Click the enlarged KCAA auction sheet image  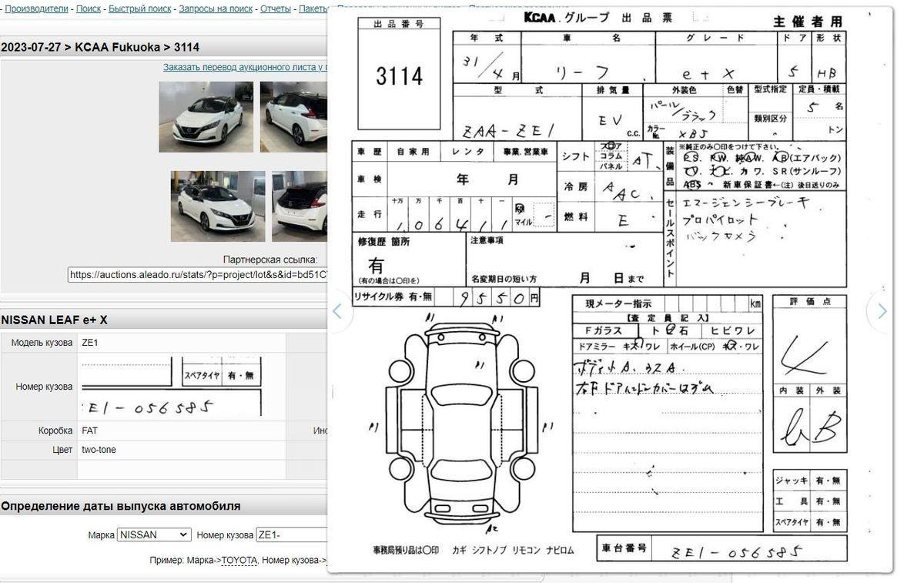(x=610, y=290)
